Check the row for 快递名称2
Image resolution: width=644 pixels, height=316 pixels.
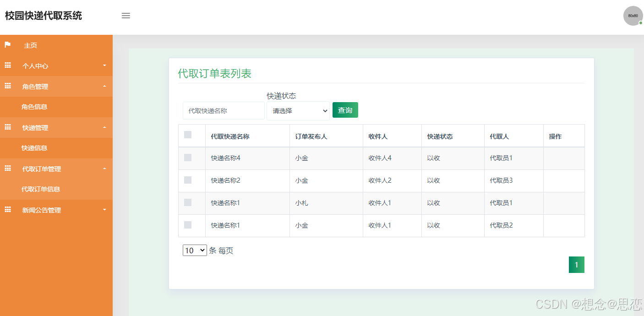(x=188, y=180)
